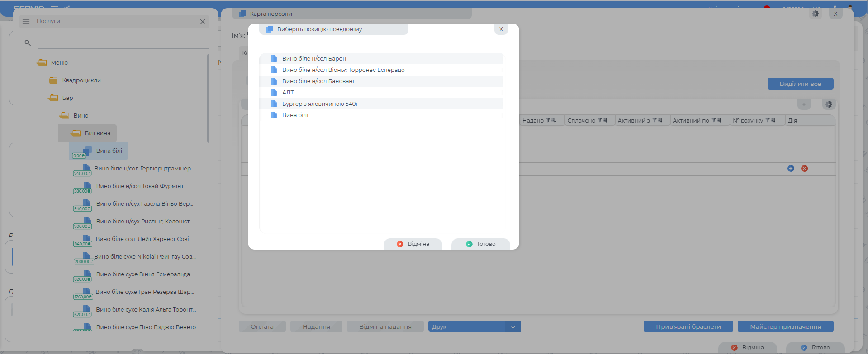The width and height of the screenshot is (868, 354).
Task: Expand the Квадроцикли folder
Action: (53, 80)
